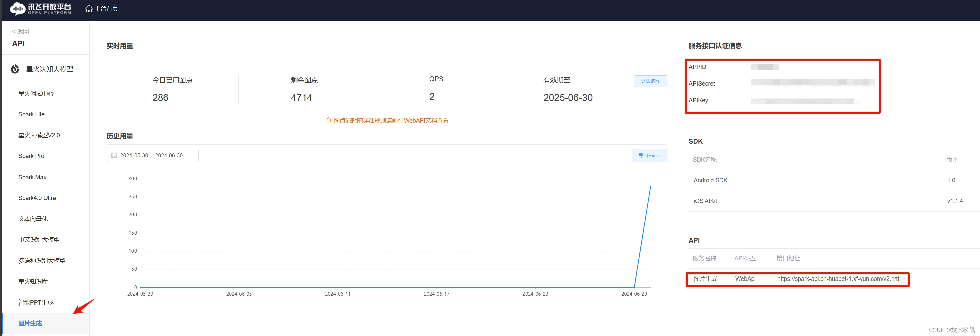This screenshot has width=980, height=336.
Task: Click the 有效期至 date 2025-06-30
Action: click(x=568, y=98)
